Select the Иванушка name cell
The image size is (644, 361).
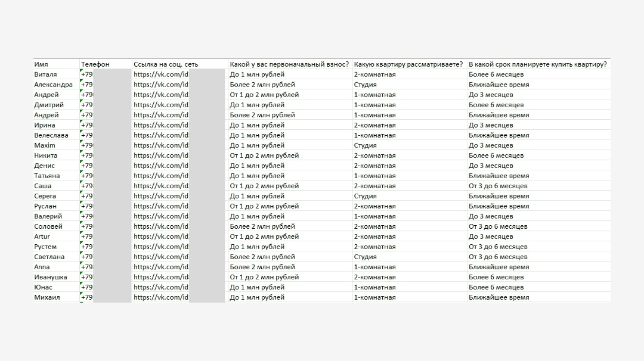click(x=51, y=277)
